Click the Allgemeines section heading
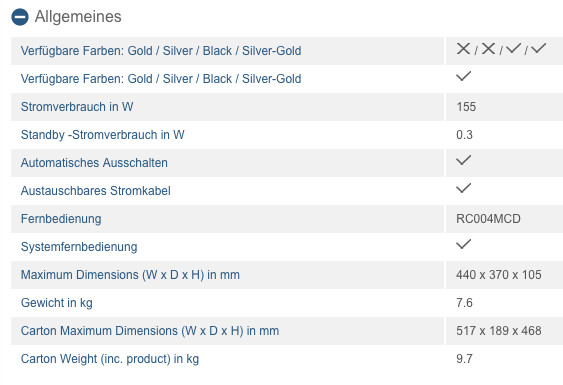The image size is (563, 385). [x=78, y=17]
